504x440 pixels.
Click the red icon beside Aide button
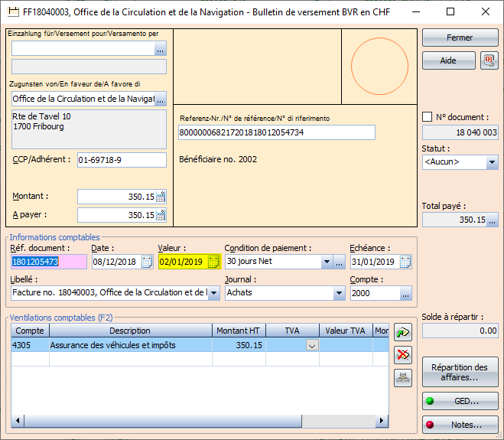[489, 61]
